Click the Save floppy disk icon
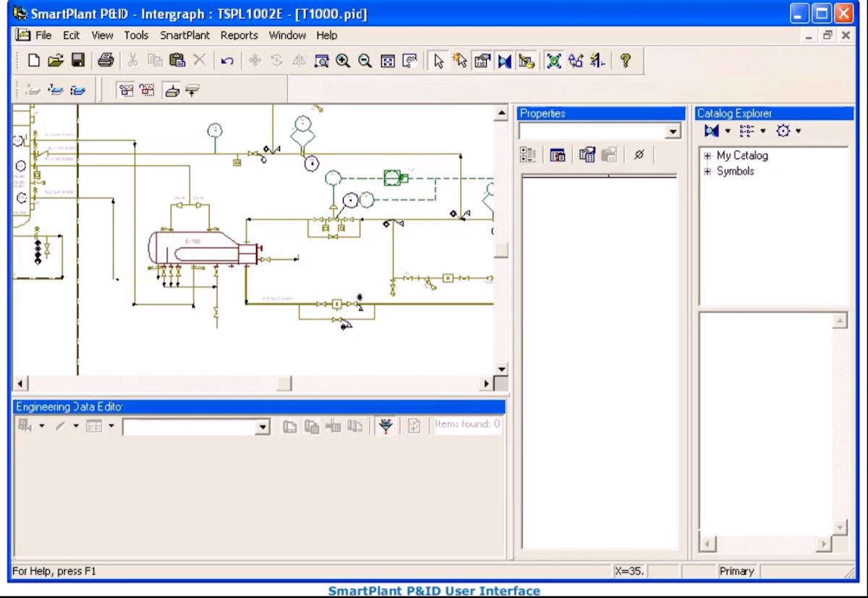 77,61
